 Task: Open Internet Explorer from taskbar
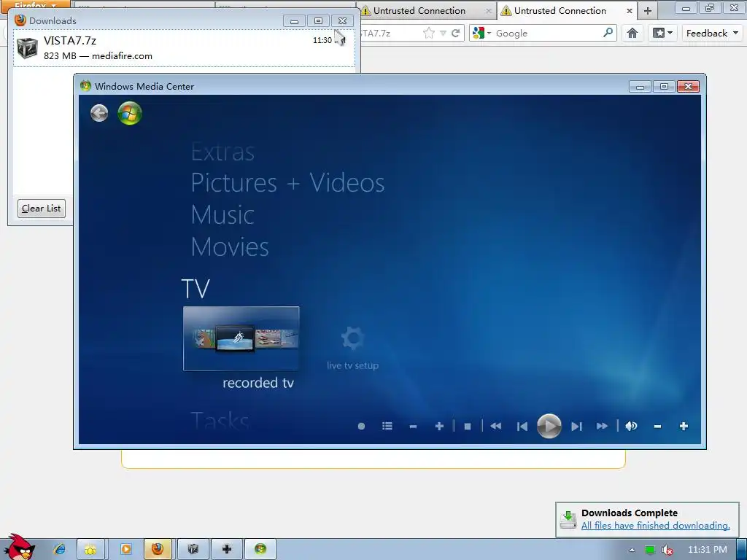[x=59, y=549]
